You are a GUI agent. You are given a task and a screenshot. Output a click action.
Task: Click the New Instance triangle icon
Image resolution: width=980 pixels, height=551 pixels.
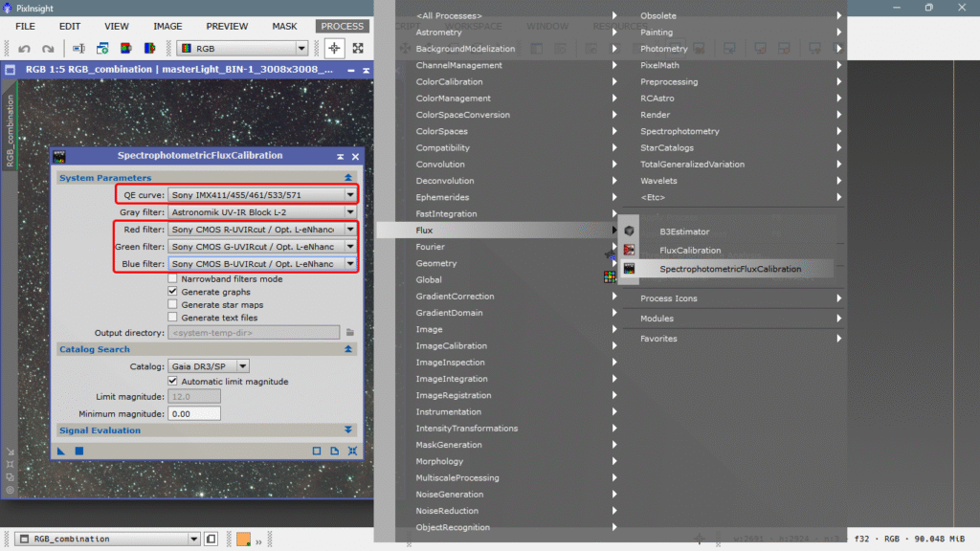point(61,452)
